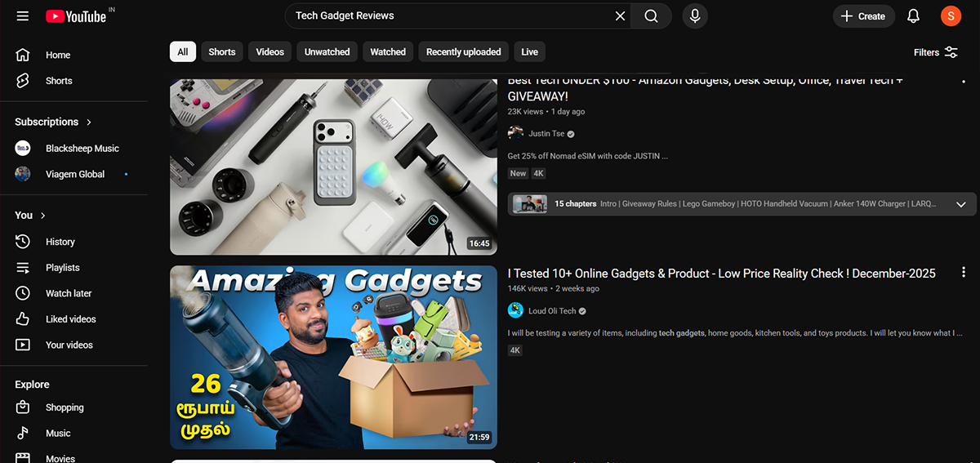The height and width of the screenshot is (463, 980).
Task: Expand the 15 chapters list
Action: pos(961,204)
